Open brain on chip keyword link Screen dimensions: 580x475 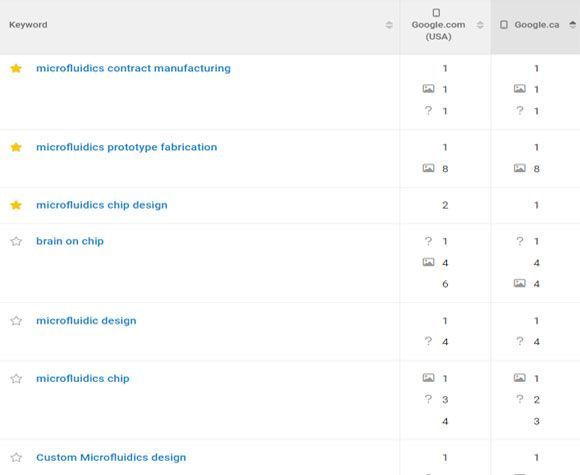tap(70, 241)
